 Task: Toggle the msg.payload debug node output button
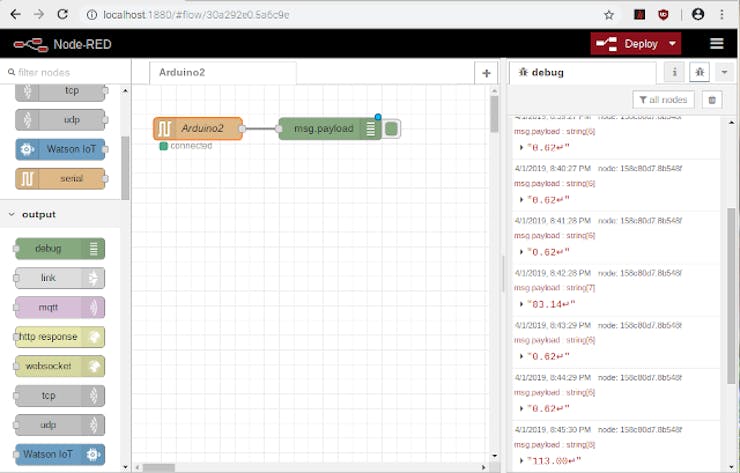391,129
